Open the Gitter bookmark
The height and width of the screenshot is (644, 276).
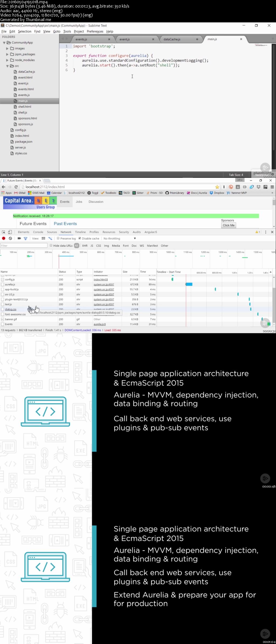pyautogui.click(x=138, y=193)
